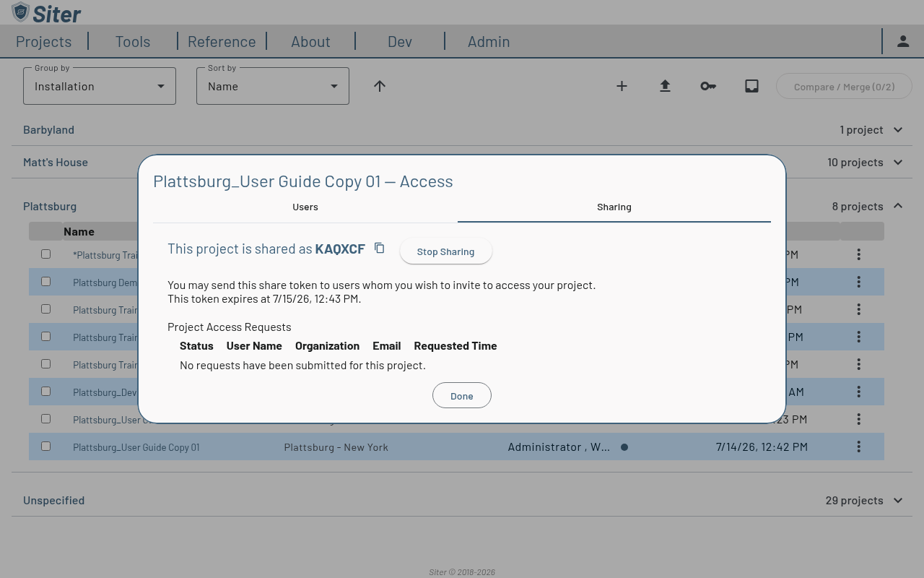Click the Plattsburg group name
The width and height of the screenshot is (924, 578).
(x=50, y=206)
